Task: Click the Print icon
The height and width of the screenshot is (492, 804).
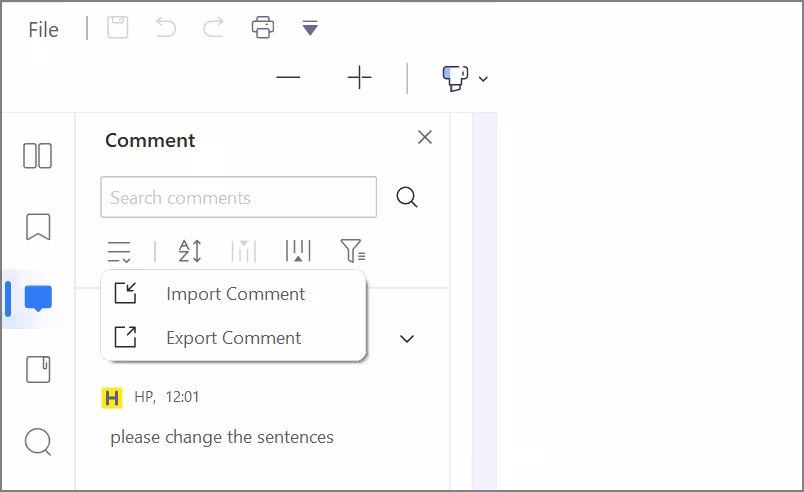Action: 263,28
